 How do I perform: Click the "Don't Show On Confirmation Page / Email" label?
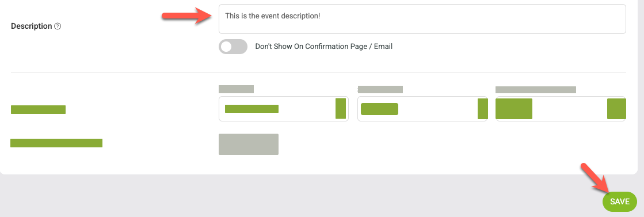tap(323, 47)
